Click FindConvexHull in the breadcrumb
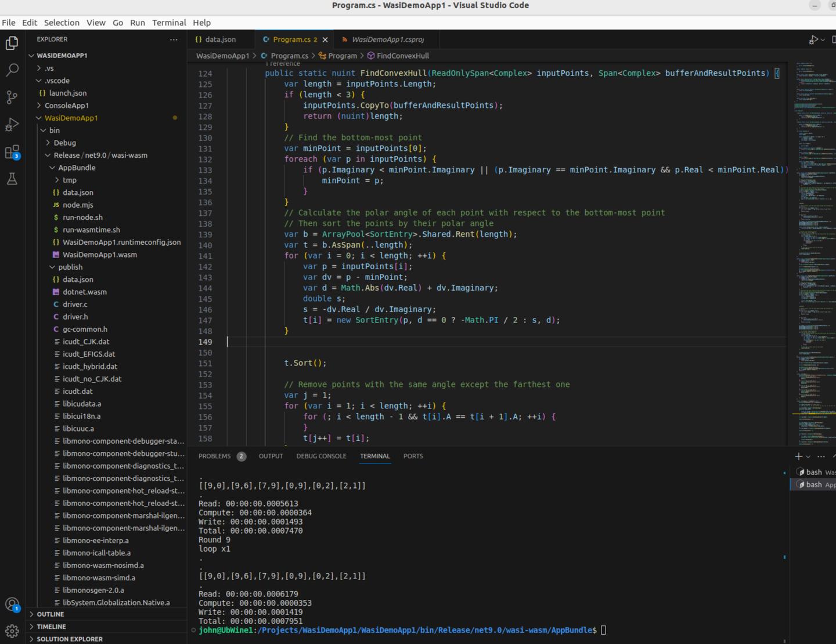This screenshot has width=836, height=644. pyautogui.click(x=402, y=56)
